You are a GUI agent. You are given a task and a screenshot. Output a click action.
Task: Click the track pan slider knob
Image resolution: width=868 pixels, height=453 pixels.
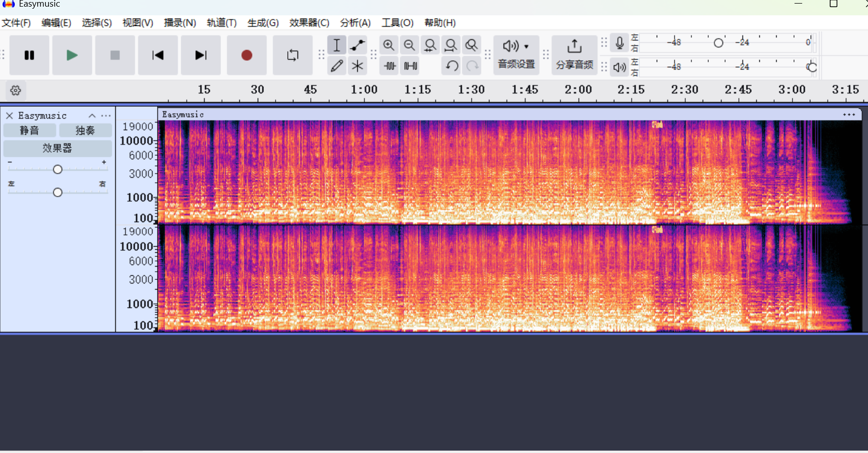[x=58, y=193]
